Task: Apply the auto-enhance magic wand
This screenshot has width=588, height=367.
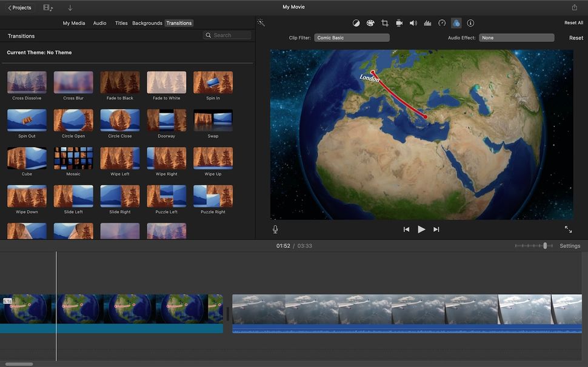Action: click(261, 22)
